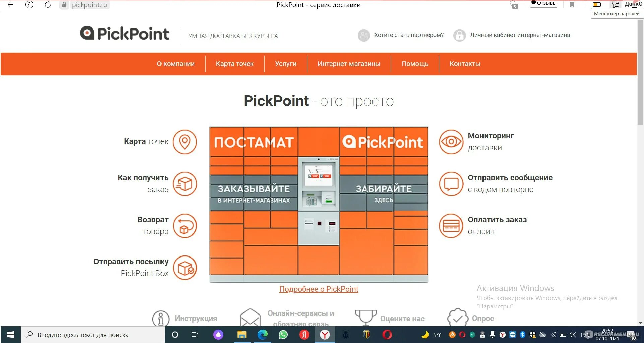Open the Контакты menu item
Image resolution: width=644 pixels, height=343 pixels.
pos(465,64)
